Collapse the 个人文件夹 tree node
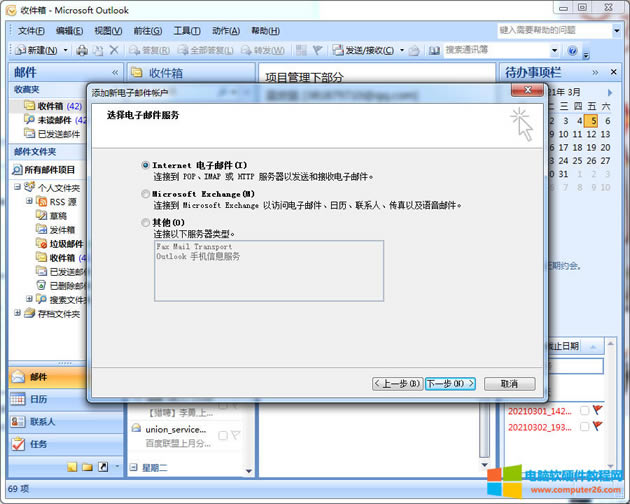The width and height of the screenshot is (630, 504). (18, 187)
